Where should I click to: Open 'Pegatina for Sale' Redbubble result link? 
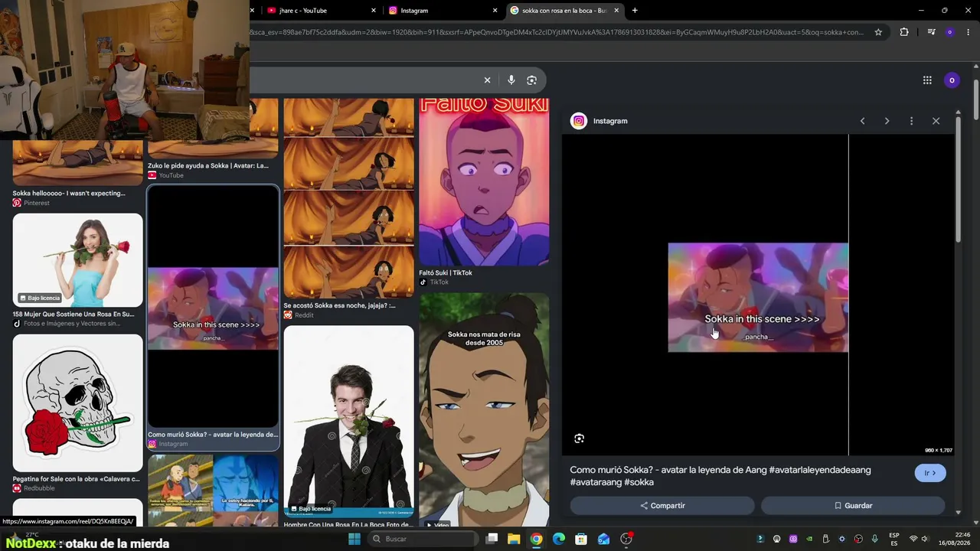click(x=77, y=479)
